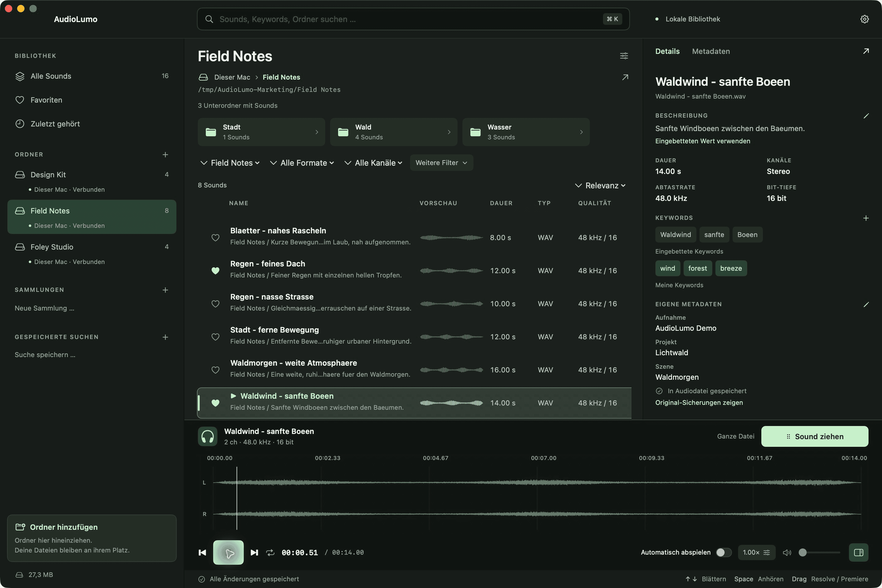This screenshot has height=588, width=882.
Task: Click the play button in player
Action: [x=228, y=552]
